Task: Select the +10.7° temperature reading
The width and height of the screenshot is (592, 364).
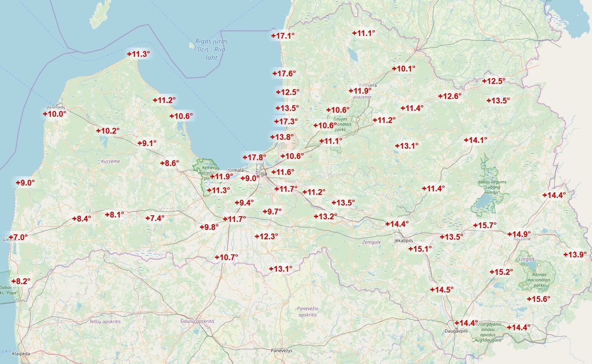Action: tap(226, 257)
